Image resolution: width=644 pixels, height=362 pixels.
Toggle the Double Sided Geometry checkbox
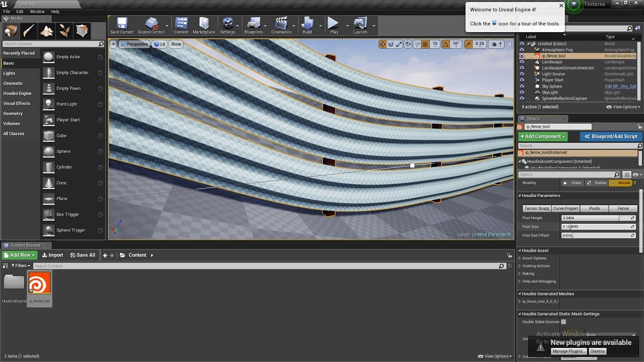click(x=563, y=322)
